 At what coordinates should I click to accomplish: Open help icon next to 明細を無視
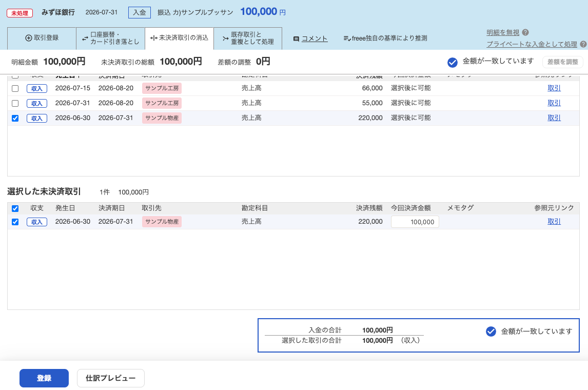click(525, 33)
